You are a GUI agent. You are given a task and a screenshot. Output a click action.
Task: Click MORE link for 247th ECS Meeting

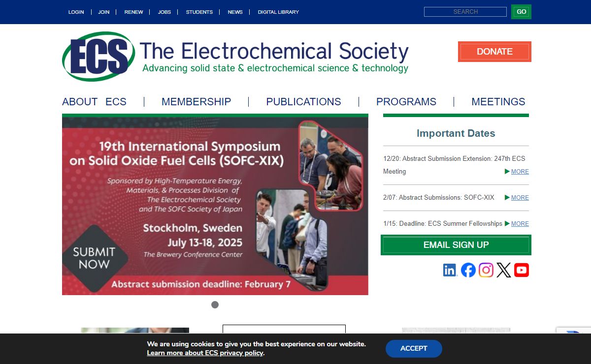click(x=520, y=172)
